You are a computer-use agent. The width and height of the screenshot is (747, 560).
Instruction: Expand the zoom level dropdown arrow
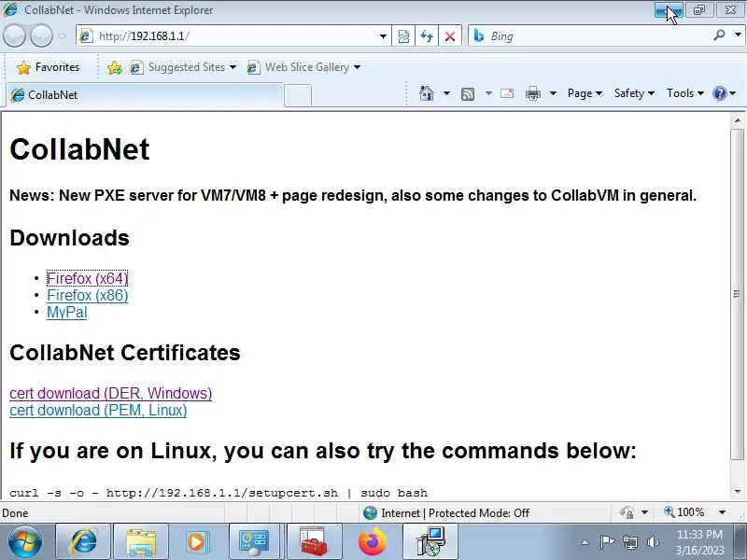point(722,512)
